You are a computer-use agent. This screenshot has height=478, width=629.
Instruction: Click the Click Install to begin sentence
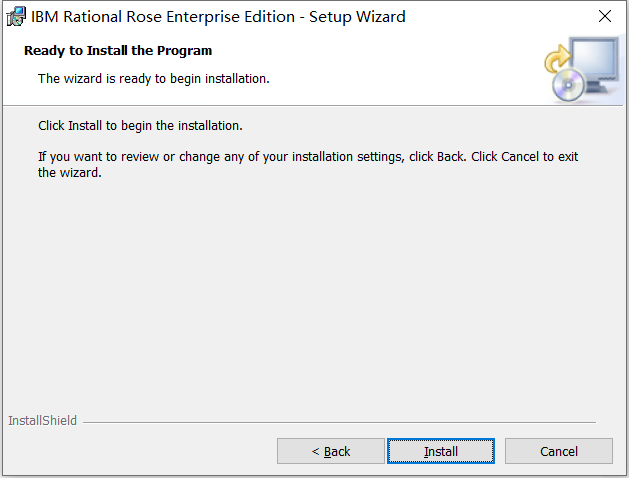pyautogui.click(x=140, y=126)
